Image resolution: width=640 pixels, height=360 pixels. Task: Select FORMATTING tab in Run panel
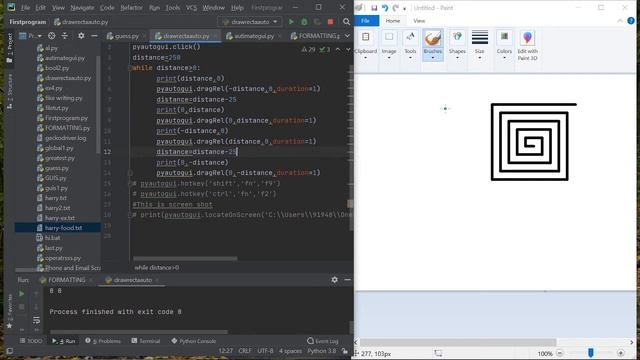(x=67, y=280)
